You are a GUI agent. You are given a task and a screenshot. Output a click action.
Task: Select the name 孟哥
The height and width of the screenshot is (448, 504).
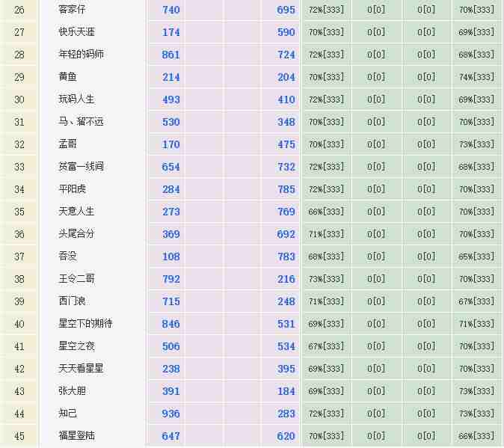coord(67,144)
